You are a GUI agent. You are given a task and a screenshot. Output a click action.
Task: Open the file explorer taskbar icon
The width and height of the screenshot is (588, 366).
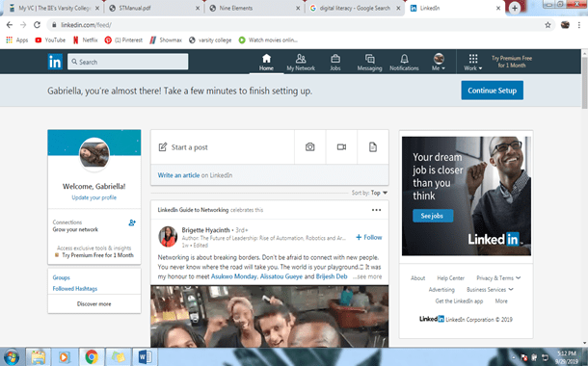click(x=38, y=356)
